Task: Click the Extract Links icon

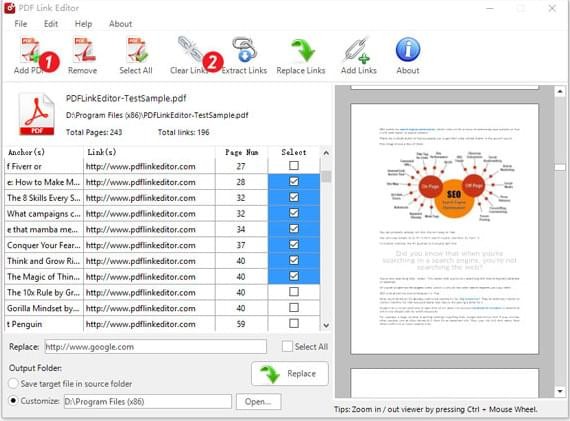Action: [244, 50]
